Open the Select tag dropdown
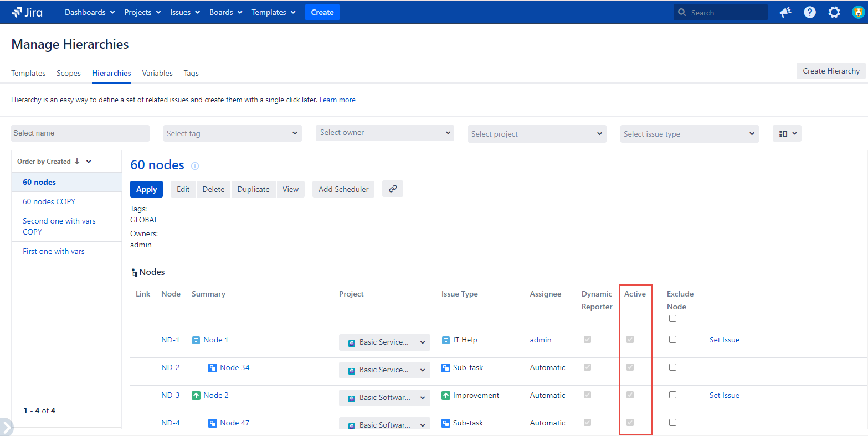This screenshot has height=436, width=868. 233,133
